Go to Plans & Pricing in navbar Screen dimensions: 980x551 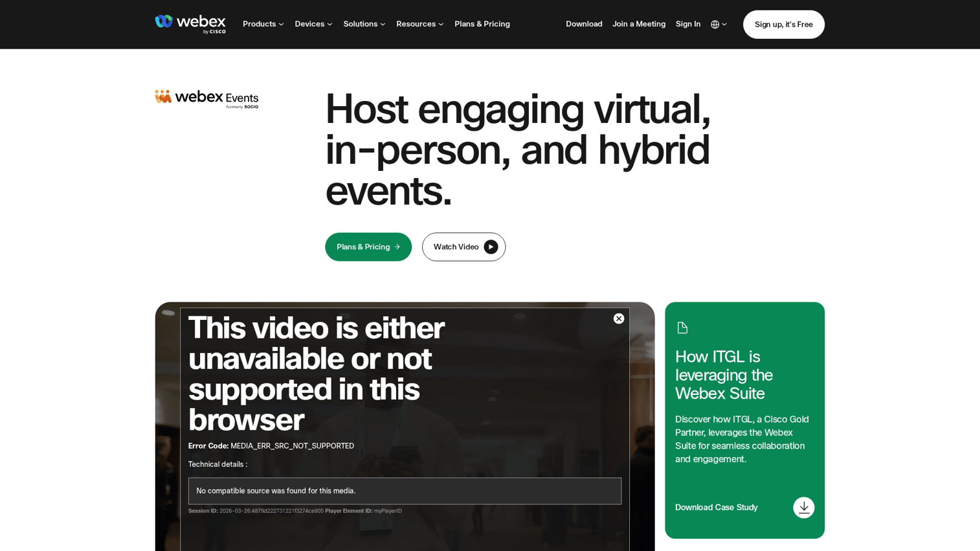[482, 24]
